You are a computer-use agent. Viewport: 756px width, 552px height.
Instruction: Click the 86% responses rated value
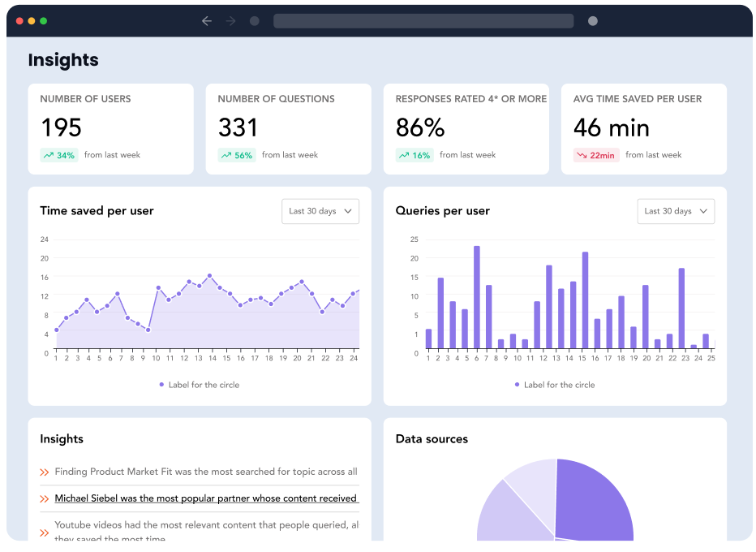click(420, 128)
